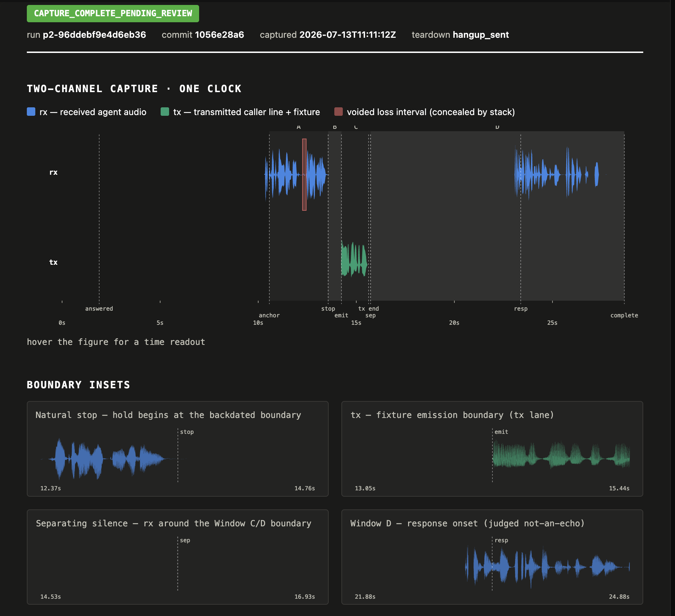This screenshot has width=675, height=616.
Task: Click legend label 'voided loss interval (concealed by stack)'
Action: pyautogui.click(x=431, y=112)
